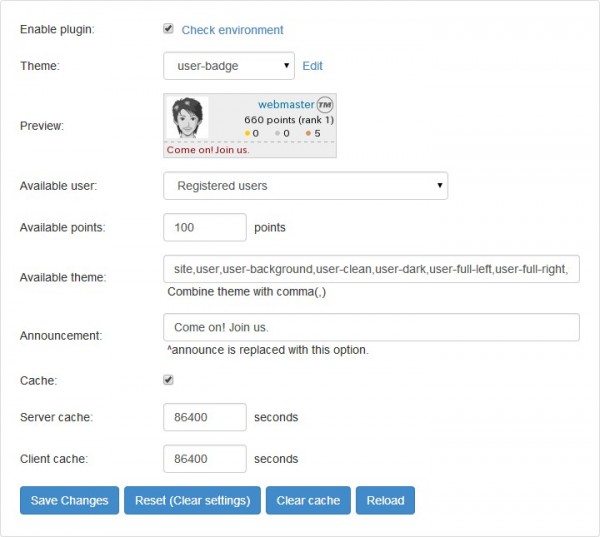Click the TM badge icon beside webmaster
The height and width of the screenshot is (537, 600).
pyautogui.click(x=324, y=104)
